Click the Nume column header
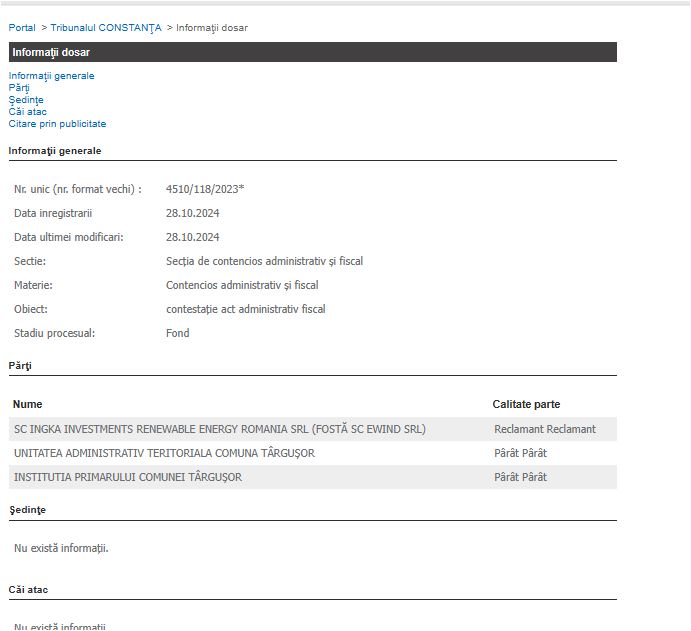This screenshot has width=691, height=631. (28, 404)
